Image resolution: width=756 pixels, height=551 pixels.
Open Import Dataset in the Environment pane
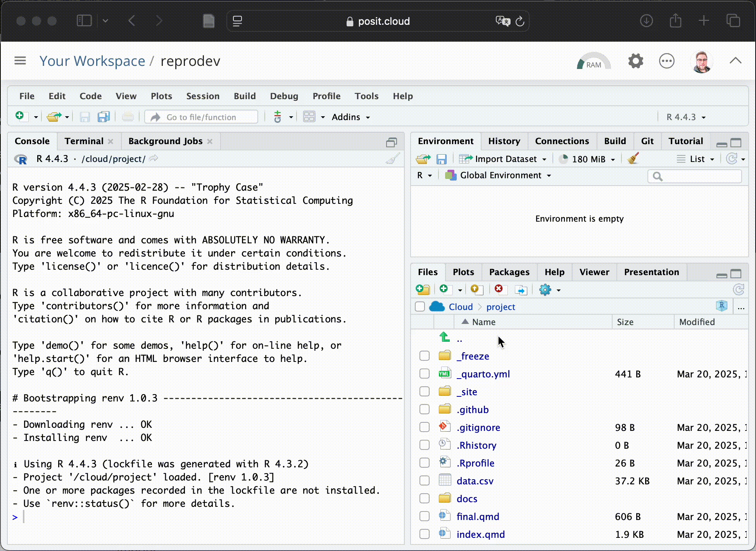point(503,158)
